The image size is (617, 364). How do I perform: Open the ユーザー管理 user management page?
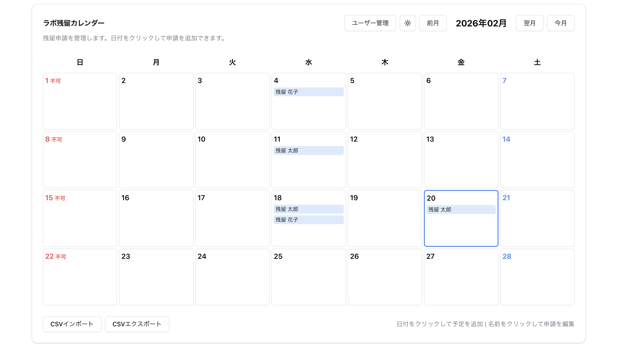[x=370, y=23]
